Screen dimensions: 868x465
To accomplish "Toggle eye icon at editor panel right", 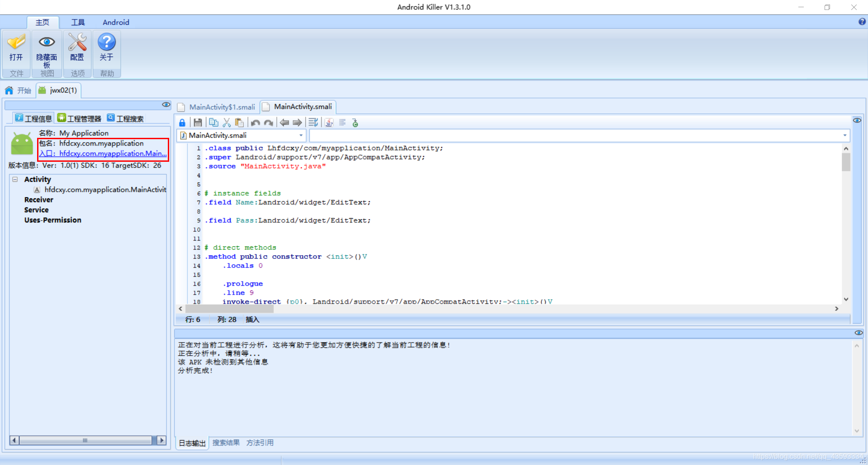I will pos(857,120).
